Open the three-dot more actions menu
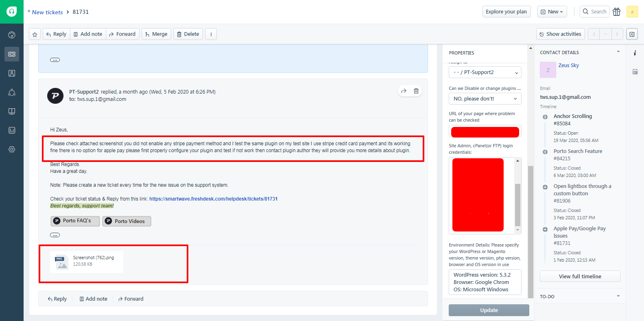The image size is (644, 321). tap(211, 34)
